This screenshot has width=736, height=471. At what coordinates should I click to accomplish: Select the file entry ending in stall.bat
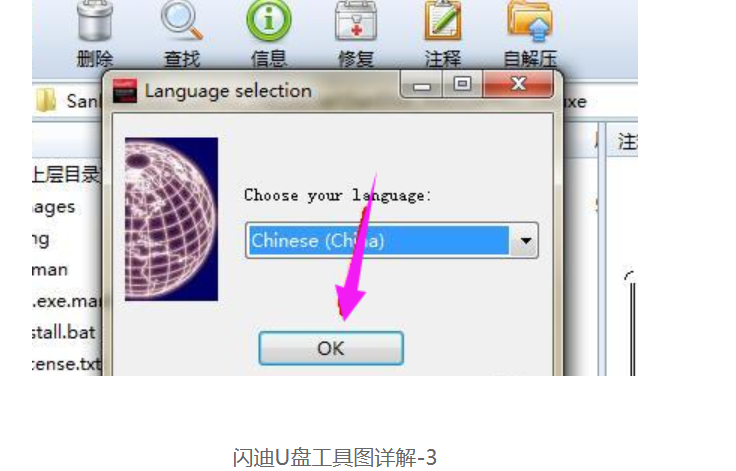tap(64, 332)
